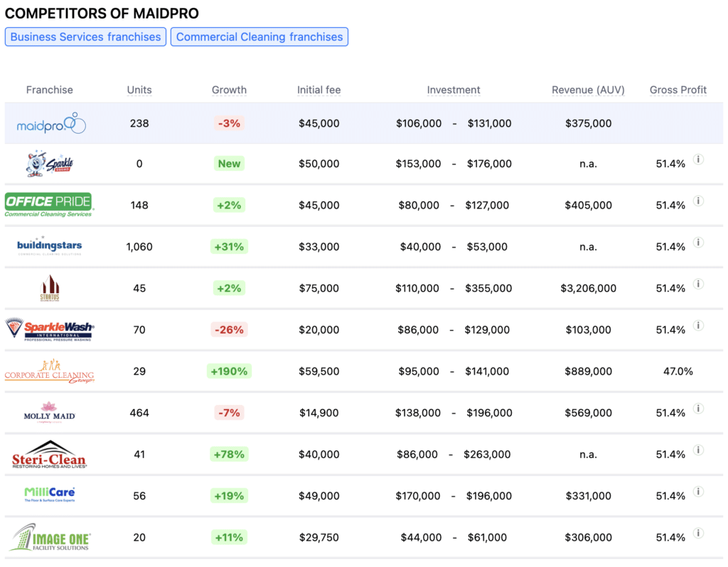Image resolution: width=728 pixels, height=567 pixels.
Task: Open the MilliCare logo
Action: click(x=50, y=495)
